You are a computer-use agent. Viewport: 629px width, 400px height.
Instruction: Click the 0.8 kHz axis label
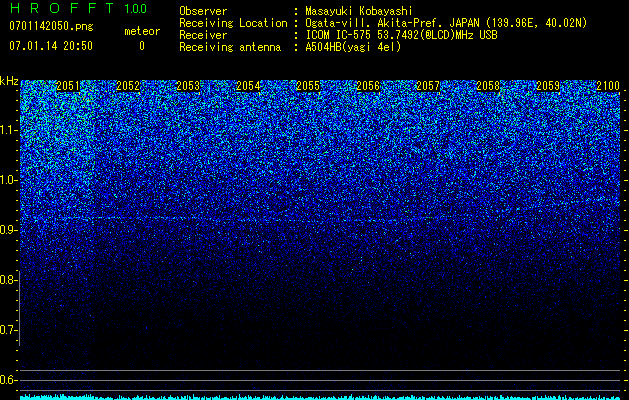[x=8, y=280]
